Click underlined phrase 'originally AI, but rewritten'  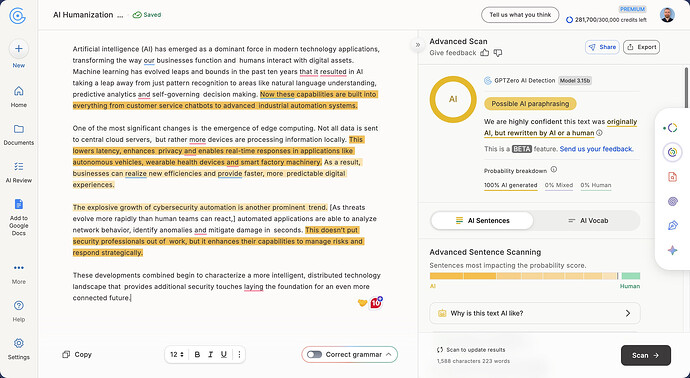tap(560, 127)
